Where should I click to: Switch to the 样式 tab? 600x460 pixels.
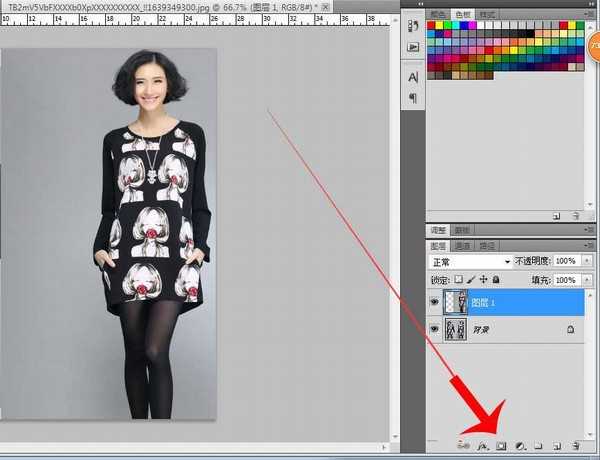pos(486,14)
